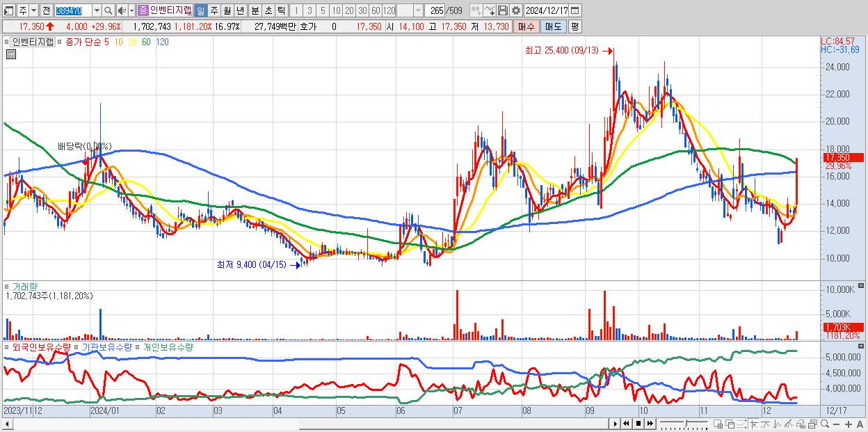Image resolution: width=868 pixels, height=432 pixels.
Task: Click the A text tool icon at bottom right
Action: (860, 424)
